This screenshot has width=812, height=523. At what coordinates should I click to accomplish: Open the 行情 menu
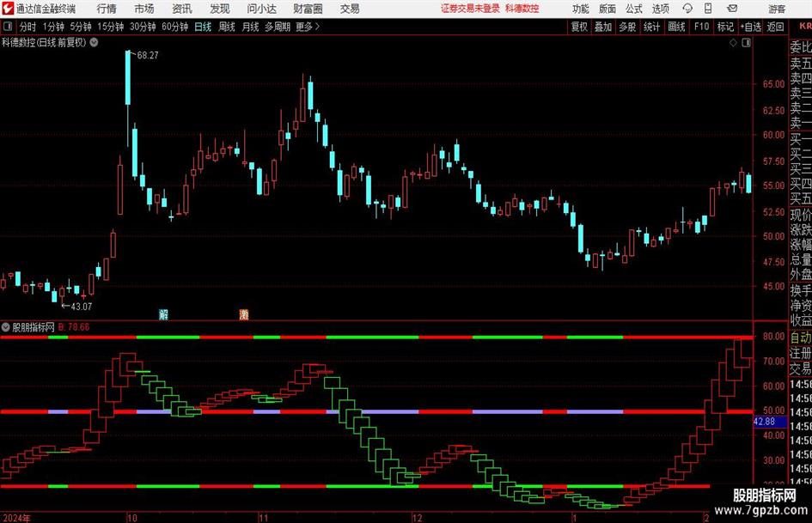point(107,9)
